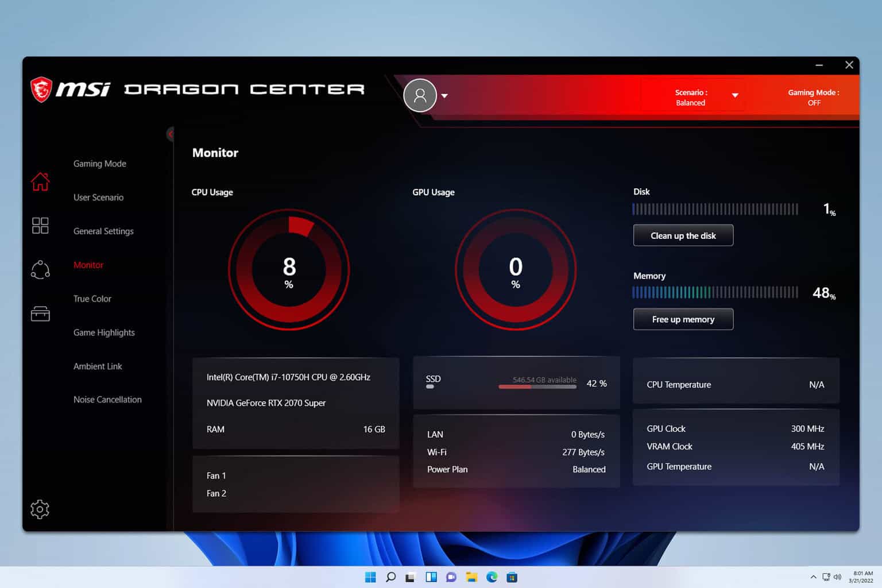This screenshot has height=588, width=882.
Task: Click the MSI dragon shield logo
Action: tap(41, 90)
